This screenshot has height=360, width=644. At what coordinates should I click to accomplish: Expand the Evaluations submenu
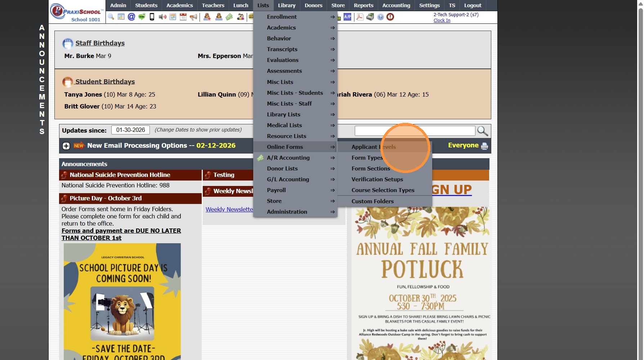click(295, 60)
